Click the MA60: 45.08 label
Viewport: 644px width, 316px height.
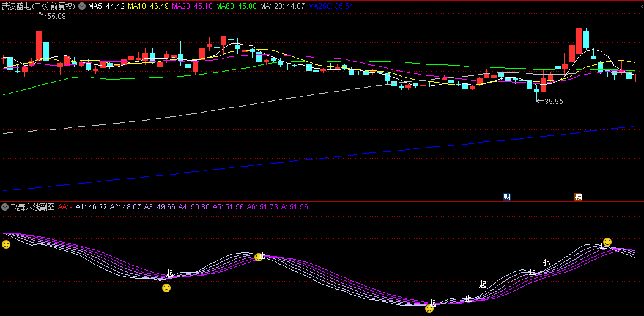pos(235,6)
